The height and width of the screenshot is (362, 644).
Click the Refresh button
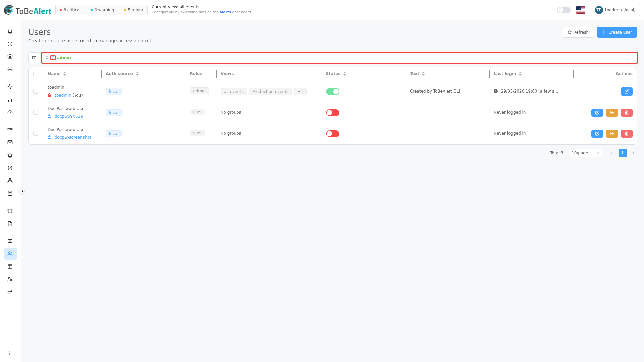pyautogui.click(x=578, y=32)
